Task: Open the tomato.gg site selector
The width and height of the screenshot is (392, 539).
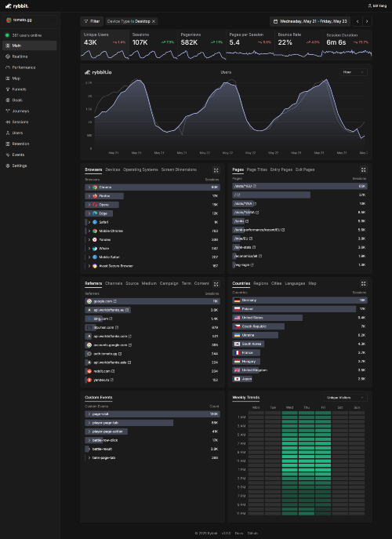Action: point(30,20)
